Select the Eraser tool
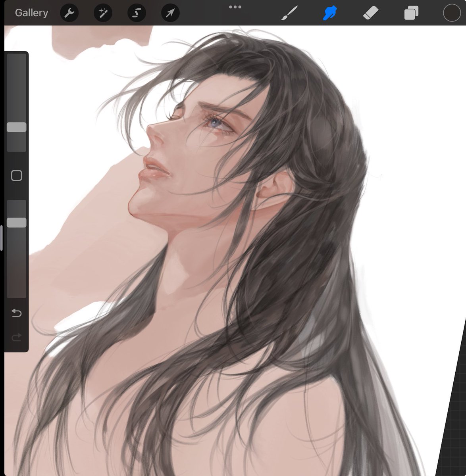Screen dimensions: 466x476 pos(371,13)
